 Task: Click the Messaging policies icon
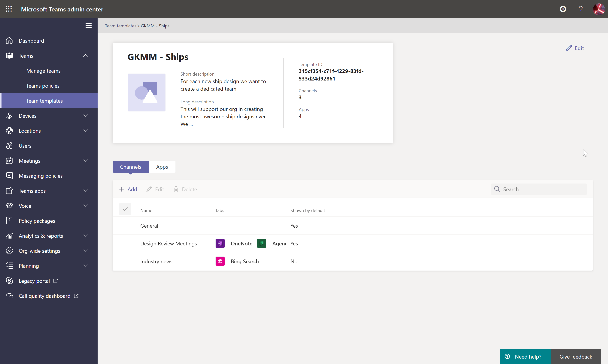point(9,176)
